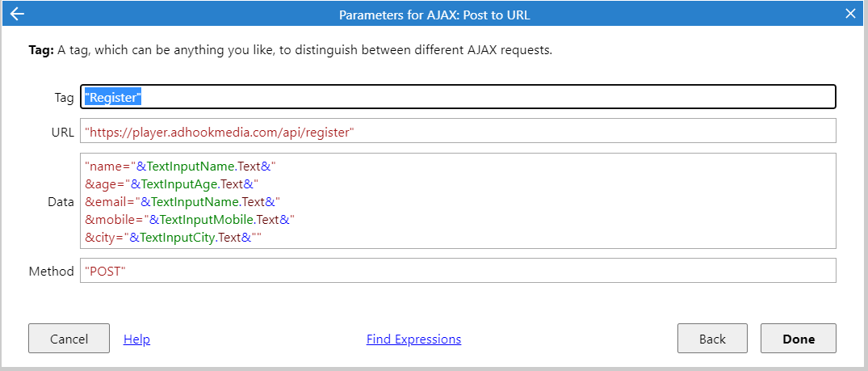Open the Help link
868x371 pixels.
136,339
